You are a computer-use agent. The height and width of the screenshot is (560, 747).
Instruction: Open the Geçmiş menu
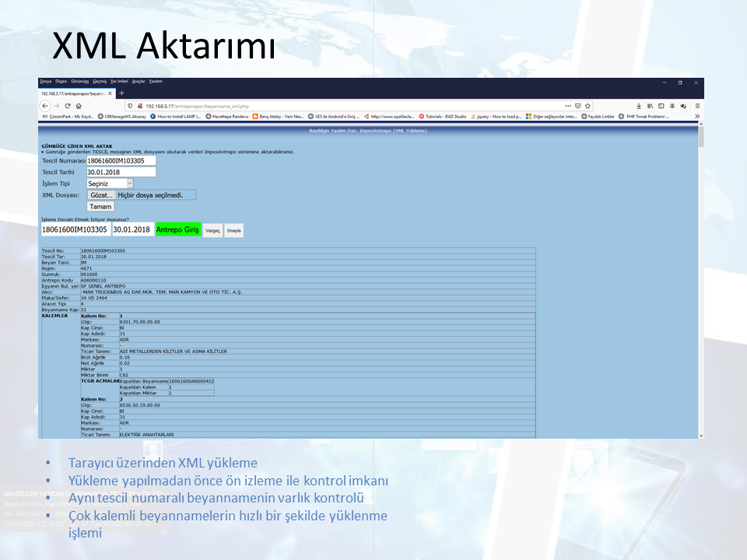(x=100, y=82)
